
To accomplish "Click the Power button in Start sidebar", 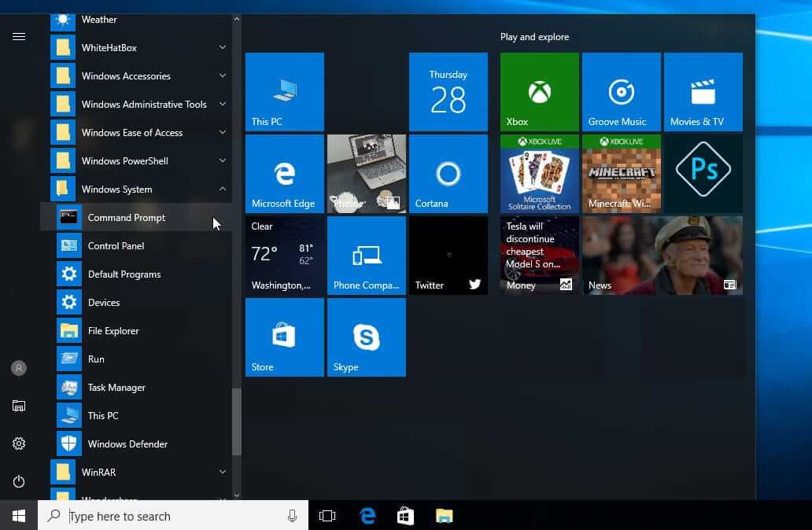I will [19, 481].
